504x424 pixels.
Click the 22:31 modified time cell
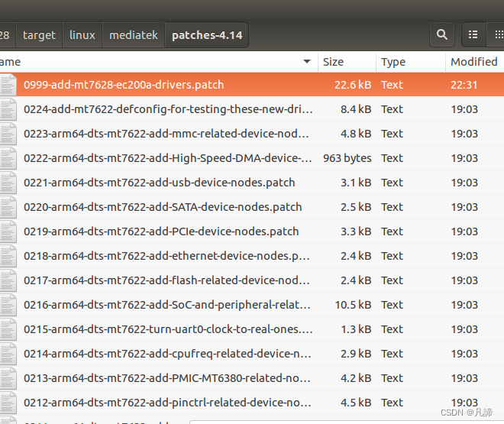[x=464, y=85]
